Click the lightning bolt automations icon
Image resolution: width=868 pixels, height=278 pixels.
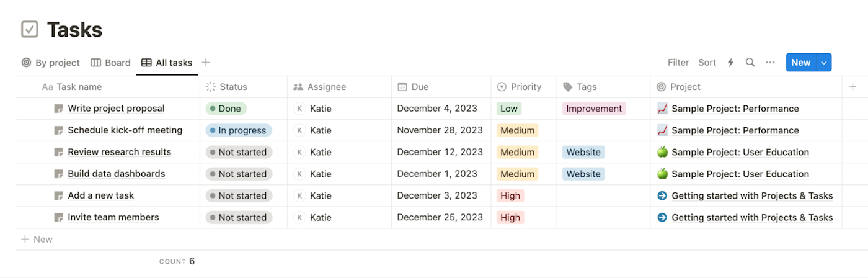coord(730,63)
